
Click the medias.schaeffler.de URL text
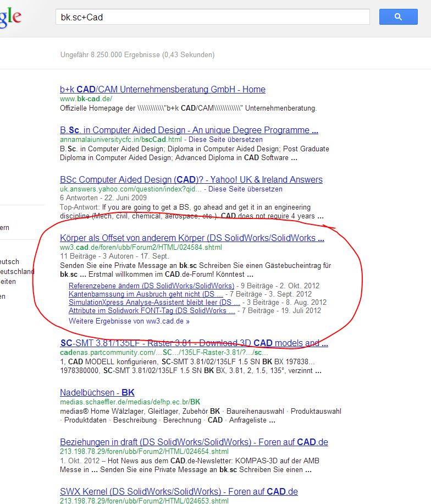point(130,402)
